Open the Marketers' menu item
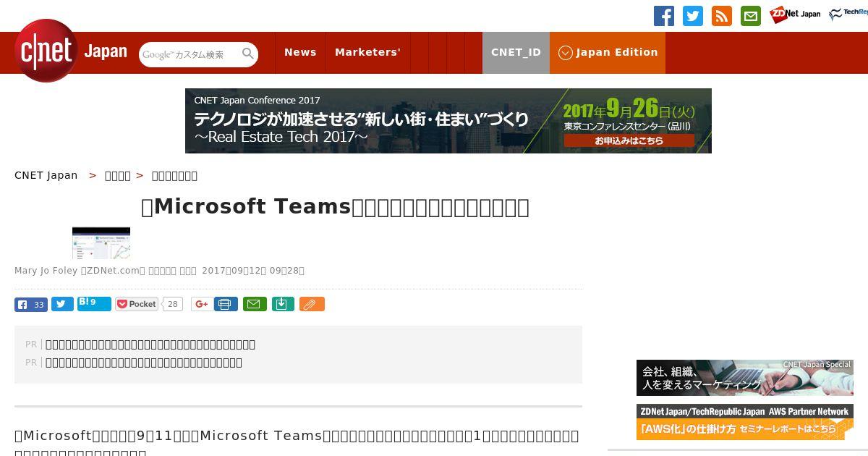Viewport: 868px width, 456px height. [367, 52]
